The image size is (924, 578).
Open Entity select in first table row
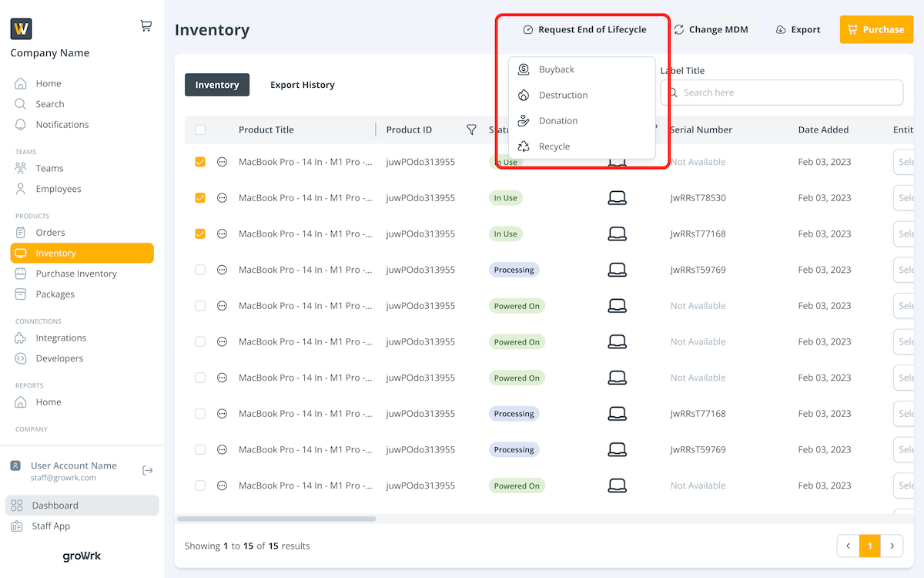click(x=905, y=163)
